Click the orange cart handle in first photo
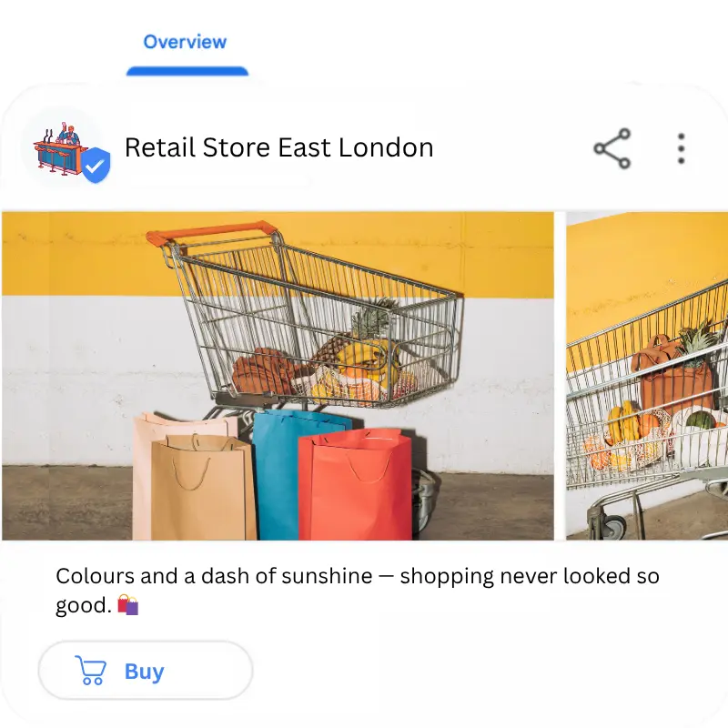The height and width of the screenshot is (728, 728). coord(211,233)
